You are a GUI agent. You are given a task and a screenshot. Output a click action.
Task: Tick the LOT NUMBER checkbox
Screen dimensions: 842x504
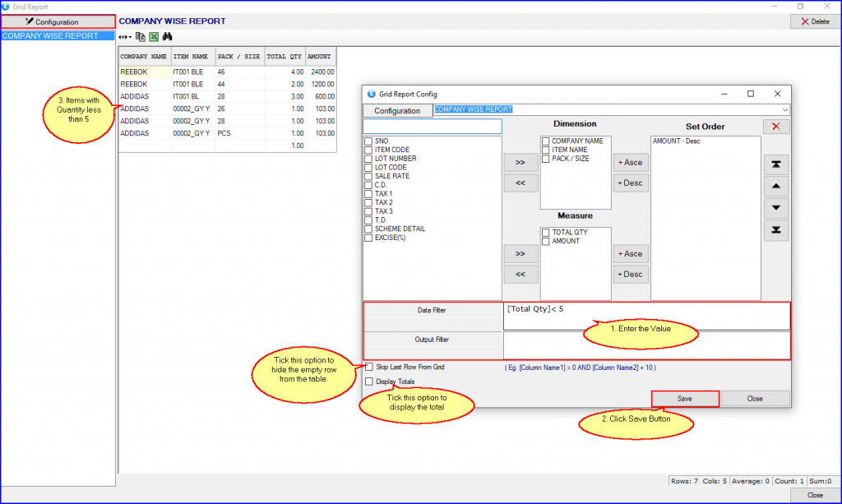[368, 159]
